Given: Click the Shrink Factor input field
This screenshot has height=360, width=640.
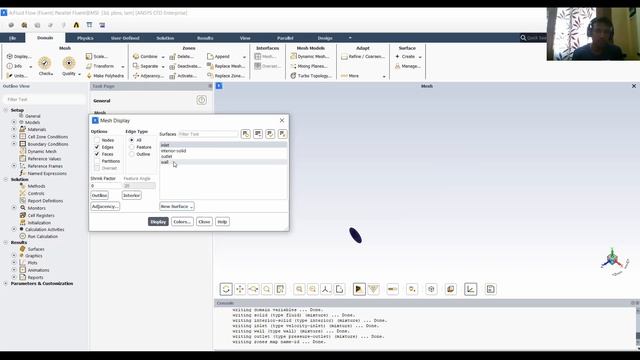Looking at the screenshot, I should tap(105, 186).
